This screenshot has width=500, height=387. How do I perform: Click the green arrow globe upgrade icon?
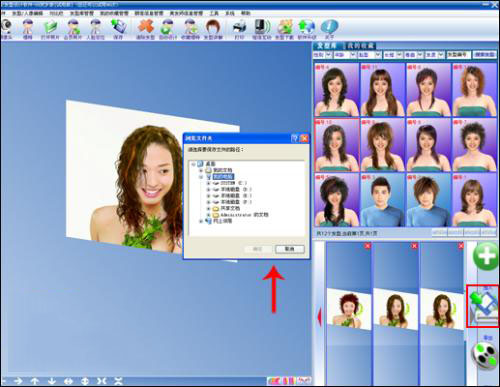(307, 27)
